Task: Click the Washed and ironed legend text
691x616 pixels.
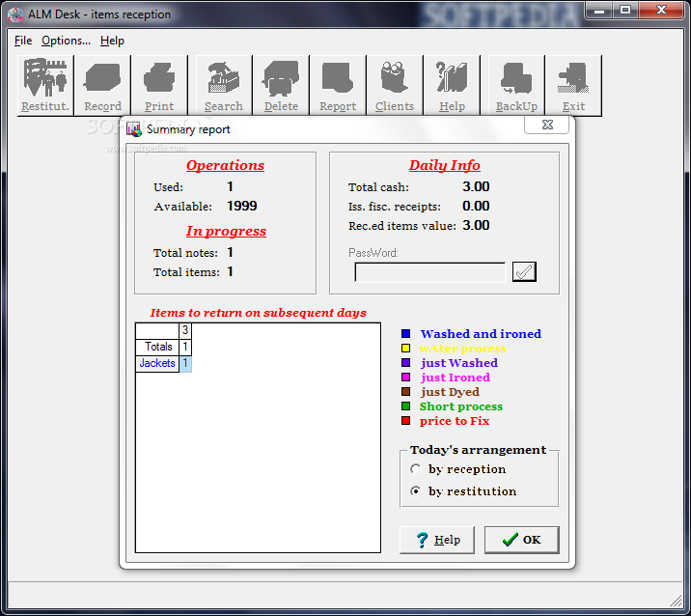Action: 481,334
